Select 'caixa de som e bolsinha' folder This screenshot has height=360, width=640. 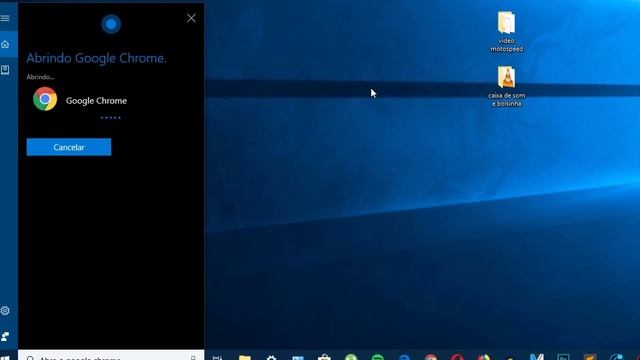pyautogui.click(x=507, y=87)
